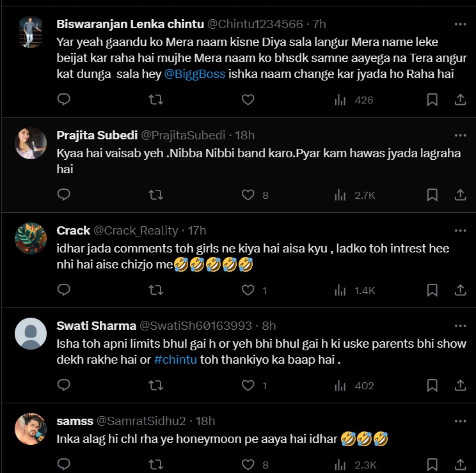The image size is (476, 473).
Task: Like the tweet by Crack
Action: tap(248, 290)
